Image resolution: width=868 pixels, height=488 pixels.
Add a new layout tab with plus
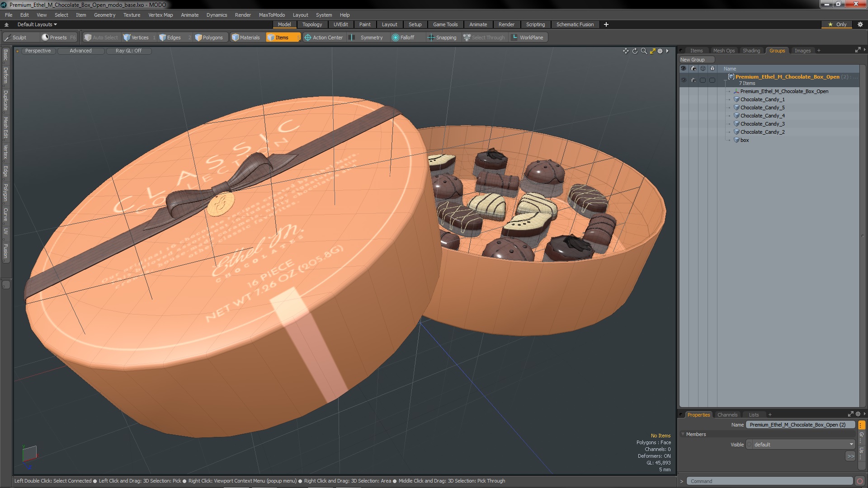(606, 24)
